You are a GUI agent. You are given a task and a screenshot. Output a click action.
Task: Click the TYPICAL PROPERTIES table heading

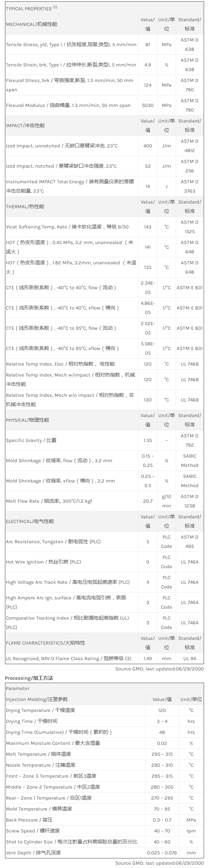(31, 8)
